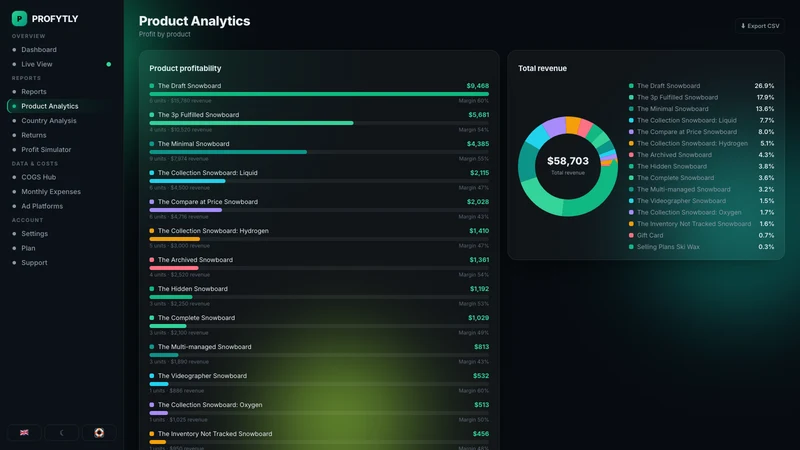Viewport: 800px width, 450px height.
Task: Select Product Analytics in the sidebar
Action: click(x=62, y=106)
